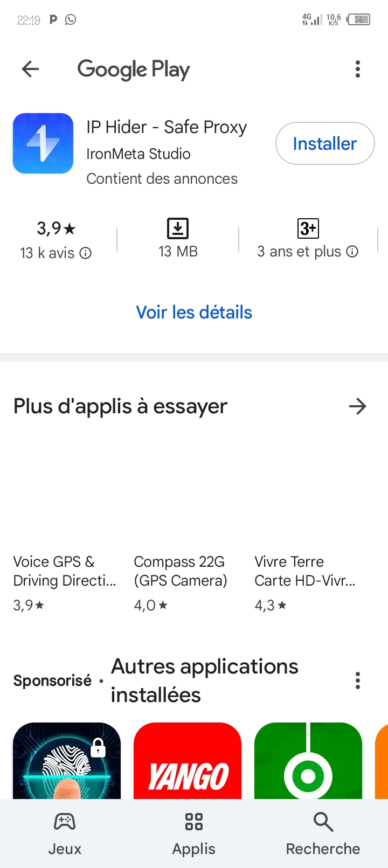Tap the IP Hider app icon

coord(43,143)
